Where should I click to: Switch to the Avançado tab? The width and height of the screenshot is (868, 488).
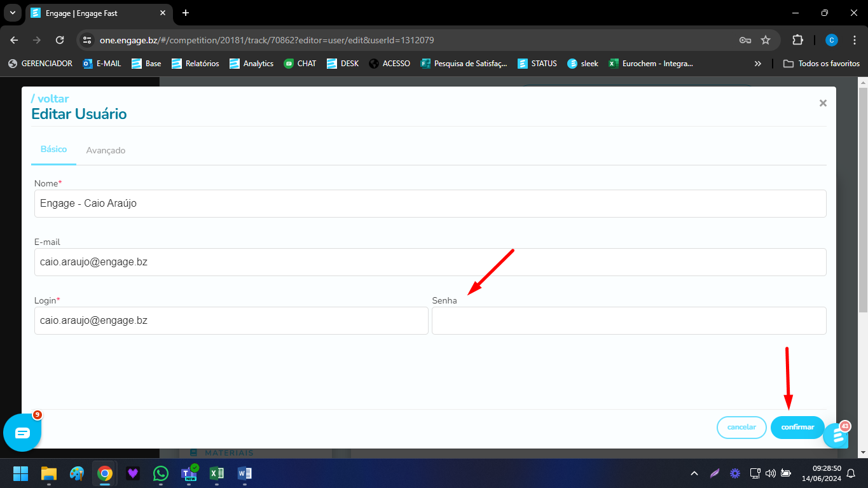click(106, 151)
